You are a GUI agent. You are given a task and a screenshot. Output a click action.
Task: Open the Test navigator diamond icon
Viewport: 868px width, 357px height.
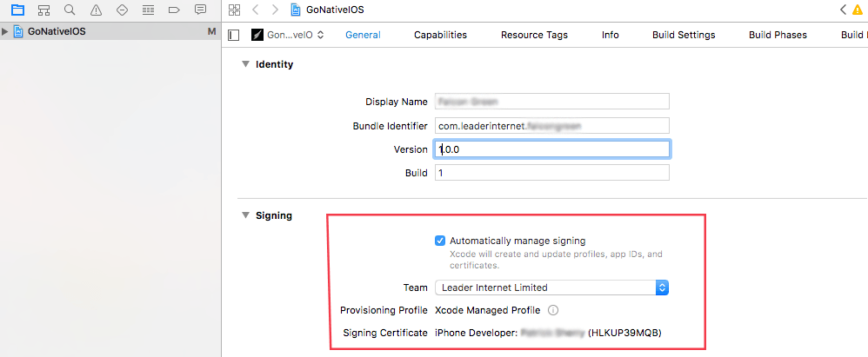click(122, 10)
